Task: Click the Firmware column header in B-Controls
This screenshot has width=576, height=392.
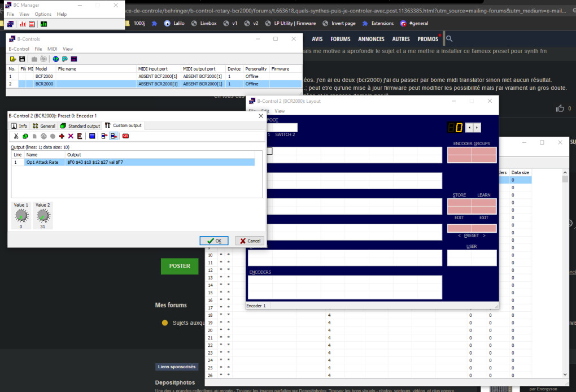Action: [x=285, y=69]
